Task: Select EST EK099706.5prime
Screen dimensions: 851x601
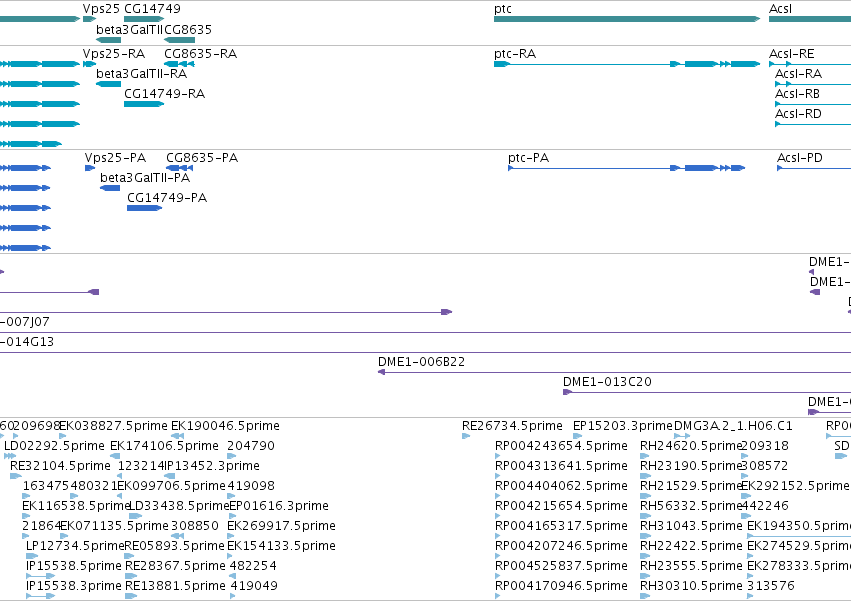Action: pyautogui.click(x=172, y=486)
